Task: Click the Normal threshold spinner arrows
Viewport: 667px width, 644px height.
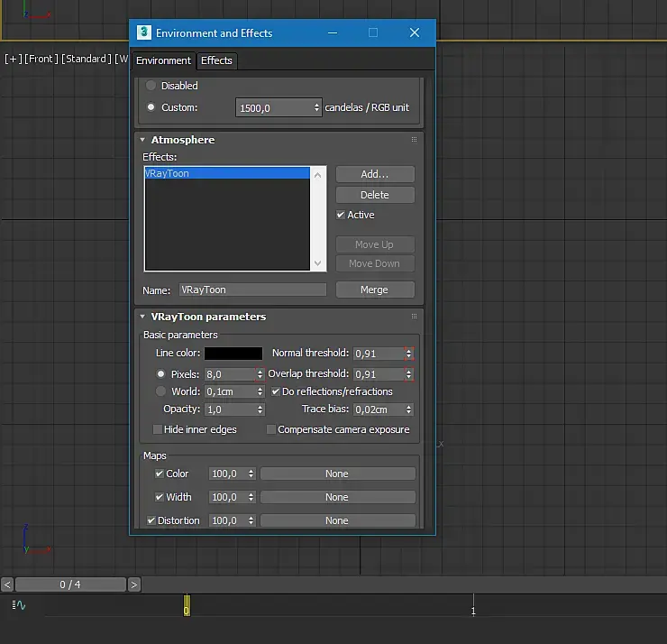Action: click(x=409, y=354)
